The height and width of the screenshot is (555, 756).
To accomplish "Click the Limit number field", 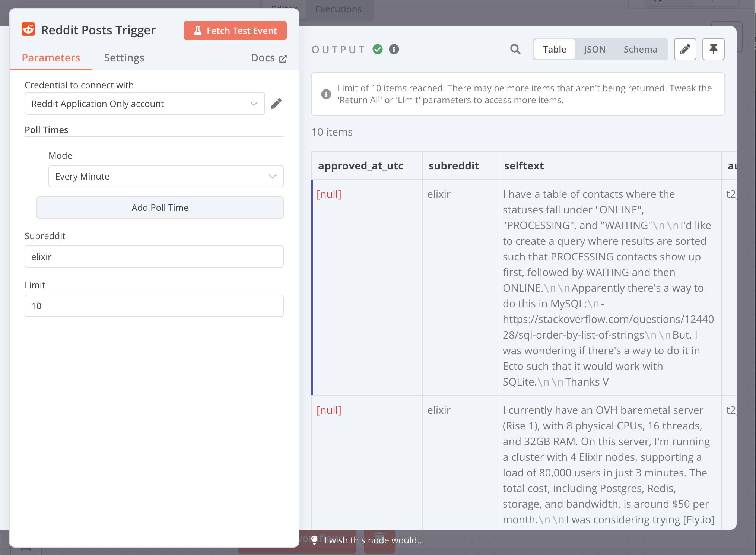I will 154,306.
